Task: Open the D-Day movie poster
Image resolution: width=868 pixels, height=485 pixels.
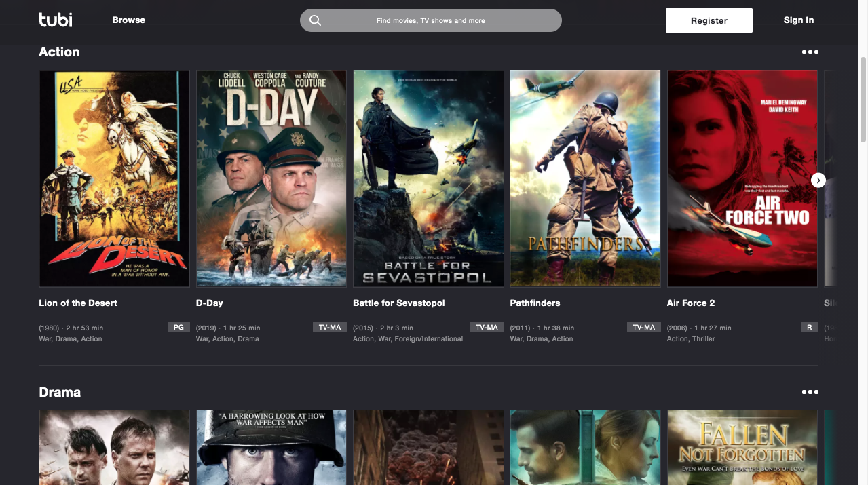Action: [271, 178]
